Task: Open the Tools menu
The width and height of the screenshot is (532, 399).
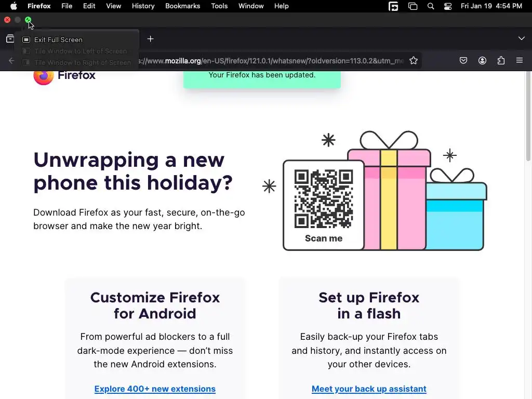Action: coord(219,6)
